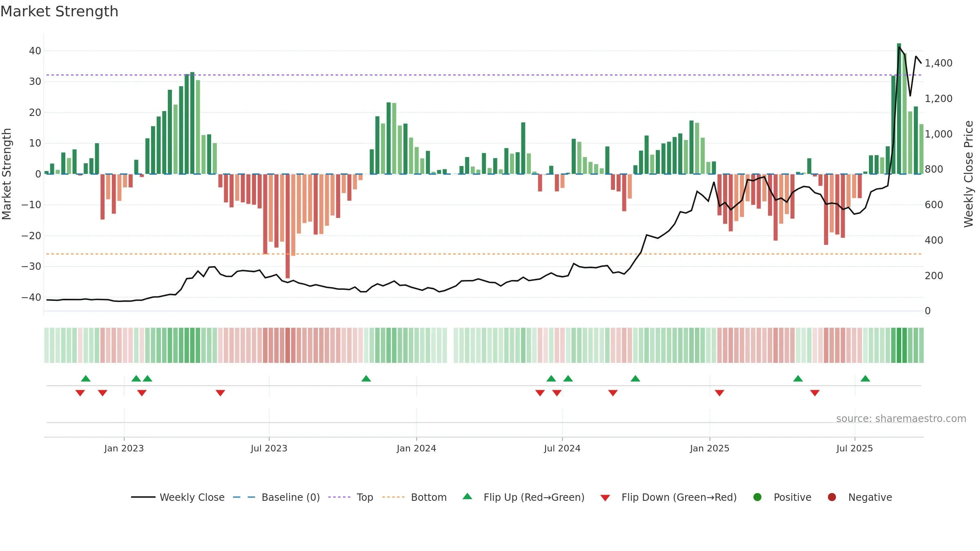Image resolution: width=980 pixels, height=551 pixels.
Task: Click the green Flip Up triangle in the legend
Action: (468, 496)
